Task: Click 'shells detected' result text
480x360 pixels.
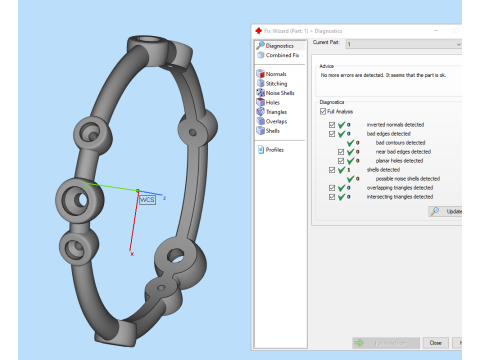Action: pyautogui.click(x=383, y=170)
